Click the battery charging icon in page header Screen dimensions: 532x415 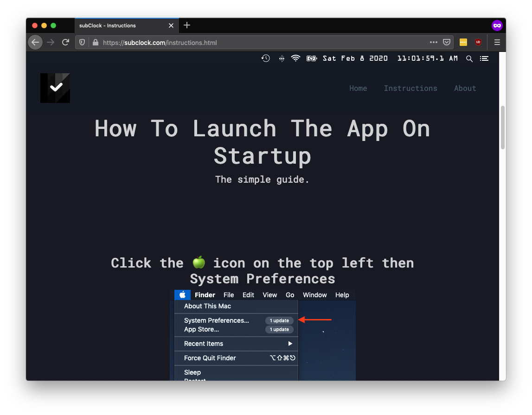tap(312, 58)
